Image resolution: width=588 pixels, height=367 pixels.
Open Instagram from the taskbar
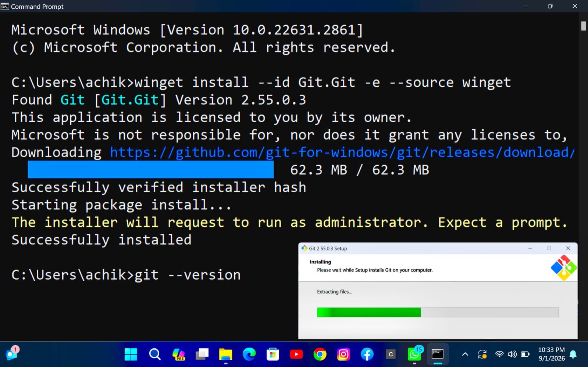point(343,355)
